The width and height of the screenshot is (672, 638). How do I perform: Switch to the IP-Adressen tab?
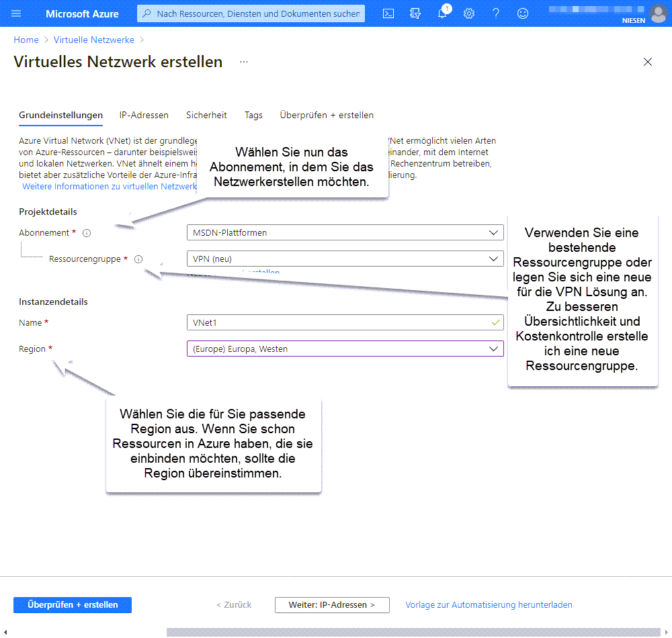point(144,116)
